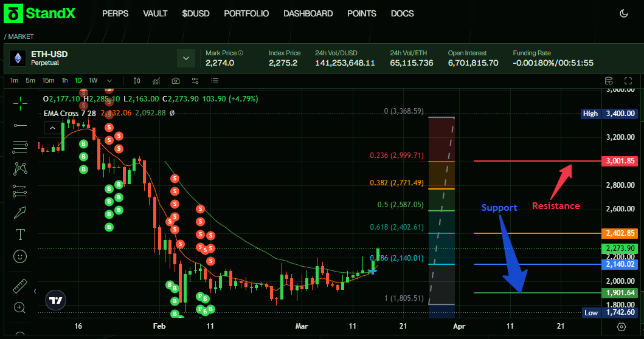644x339 pixels.
Task: Open the PERPS menu item
Action: tap(115, 13)
